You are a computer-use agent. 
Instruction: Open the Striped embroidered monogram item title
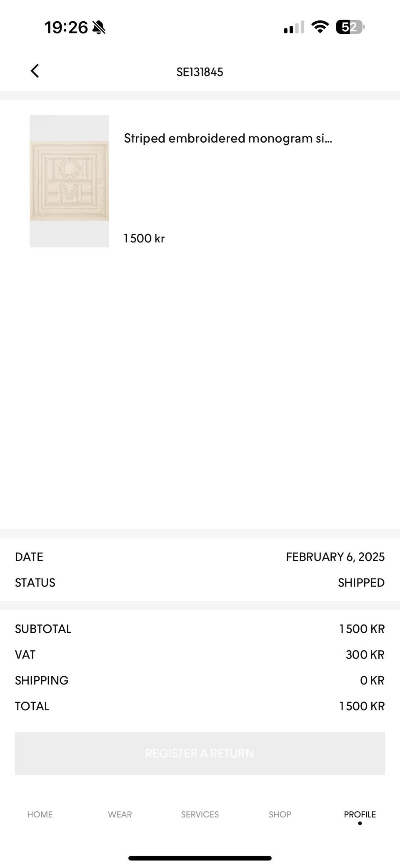click(x=228, y=138)
